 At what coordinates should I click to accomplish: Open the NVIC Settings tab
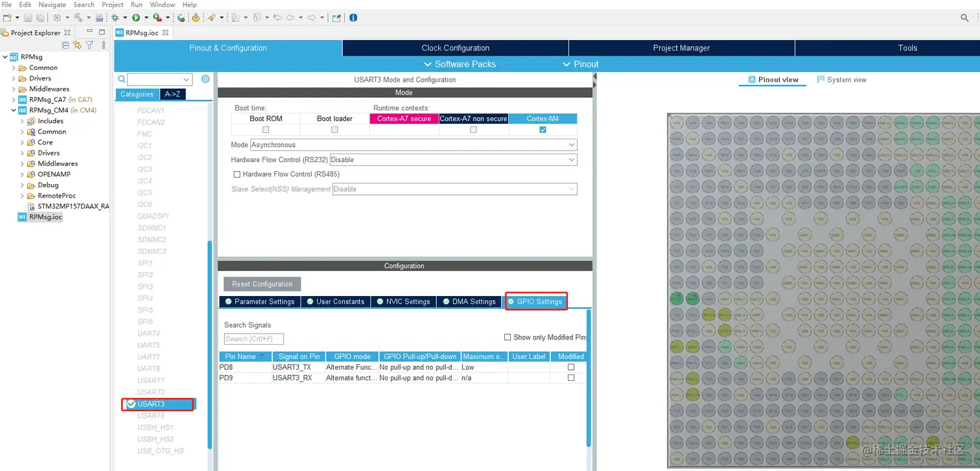coord(403,302)
